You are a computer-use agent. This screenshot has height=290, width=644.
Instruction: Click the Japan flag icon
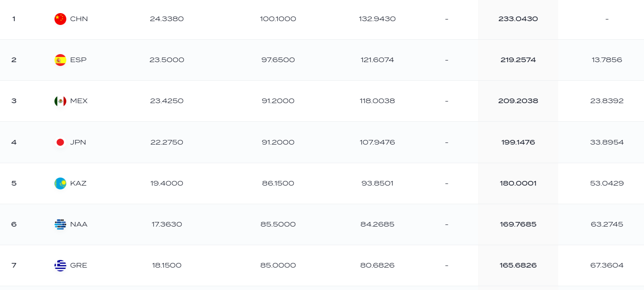pos(60,142)
